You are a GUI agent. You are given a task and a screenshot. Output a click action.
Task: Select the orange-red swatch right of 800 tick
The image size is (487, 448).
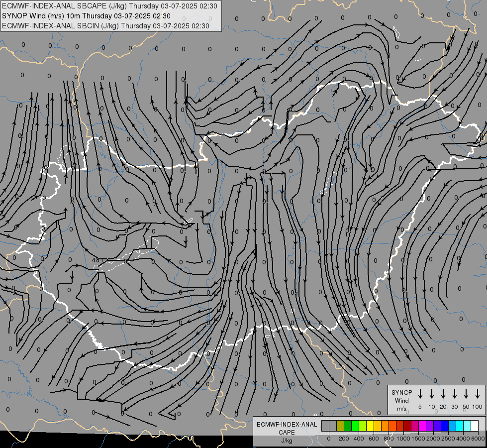tap(392, 426)
